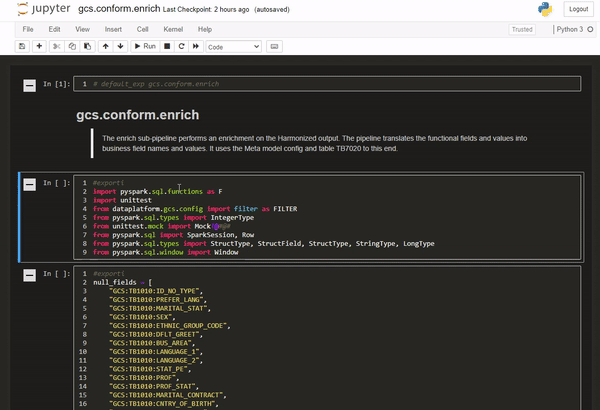
Task: Cut selected cells with scissors icon
Action: pos(57,46)
